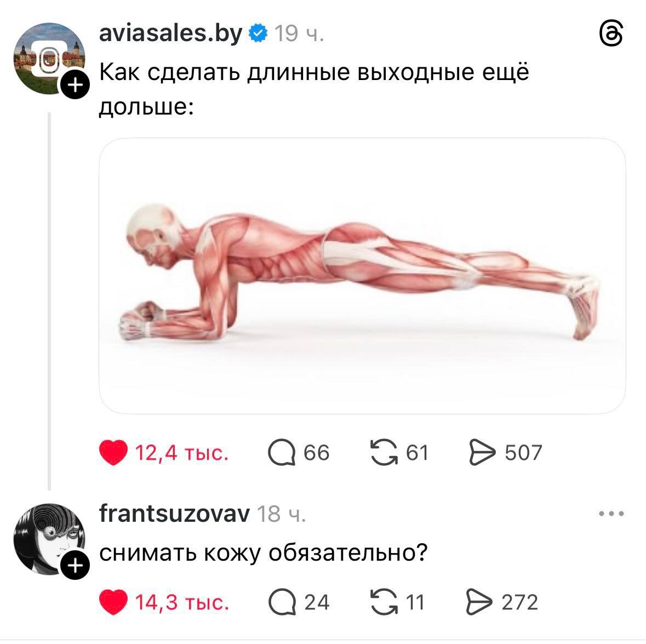
Task: Open comments on aviasales.by post
Action: (282, 452)
